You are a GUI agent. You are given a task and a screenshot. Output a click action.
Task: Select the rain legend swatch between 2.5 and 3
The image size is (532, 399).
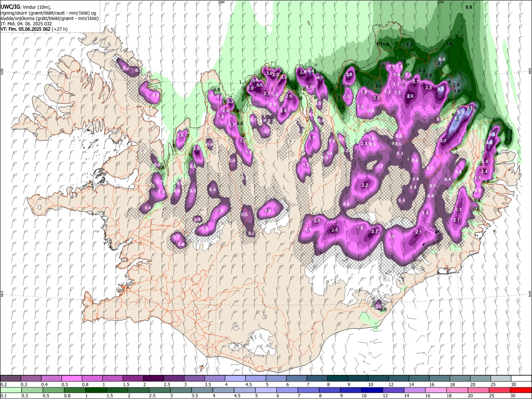pos(160,390)
